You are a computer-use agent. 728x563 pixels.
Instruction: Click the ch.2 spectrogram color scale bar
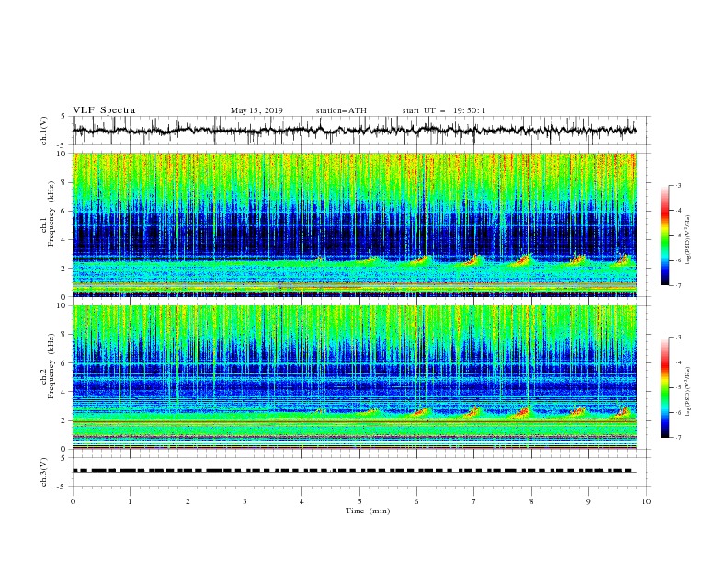665,387
